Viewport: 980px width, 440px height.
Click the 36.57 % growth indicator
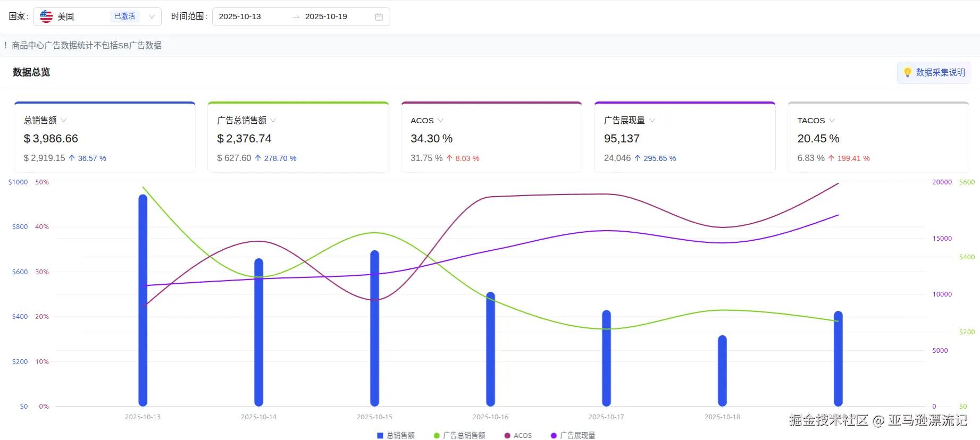pos(88,158)
